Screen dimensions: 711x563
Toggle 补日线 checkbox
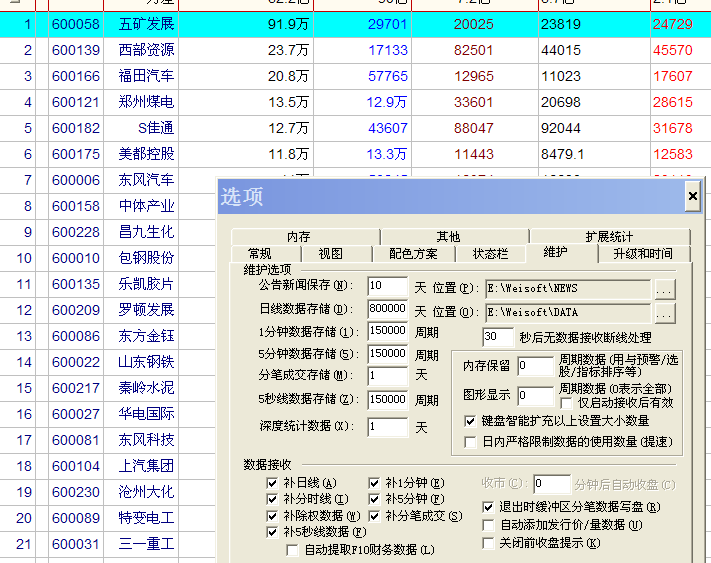pyautogui.click(x=272, y=483)
